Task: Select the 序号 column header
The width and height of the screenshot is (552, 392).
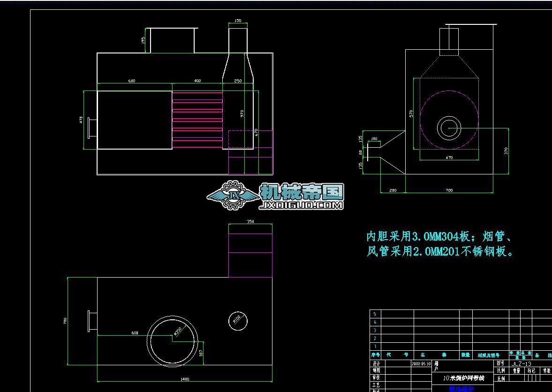Action: point(376,354)
